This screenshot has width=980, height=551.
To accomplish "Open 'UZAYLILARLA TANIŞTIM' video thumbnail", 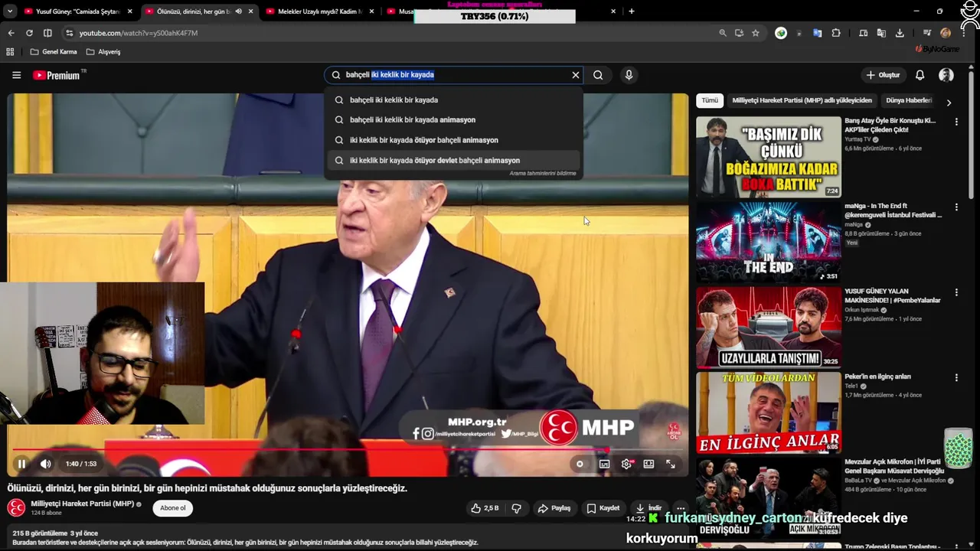I will pos(768,328).
